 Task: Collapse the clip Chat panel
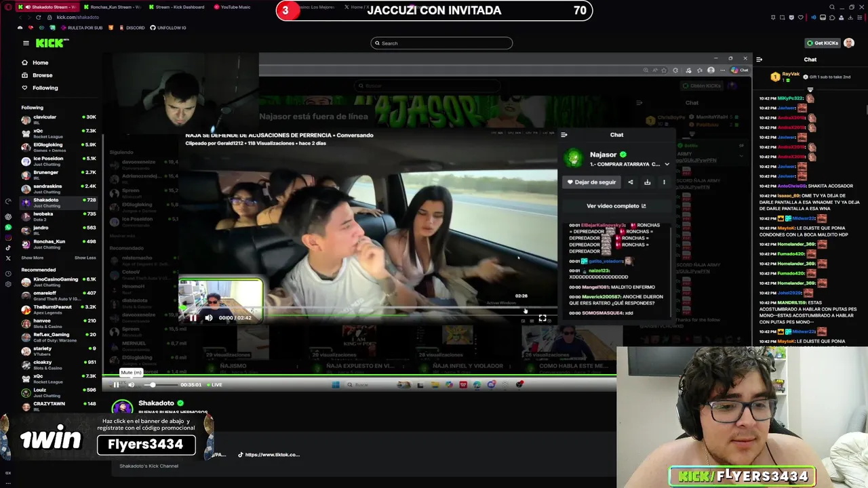(564, 135)
